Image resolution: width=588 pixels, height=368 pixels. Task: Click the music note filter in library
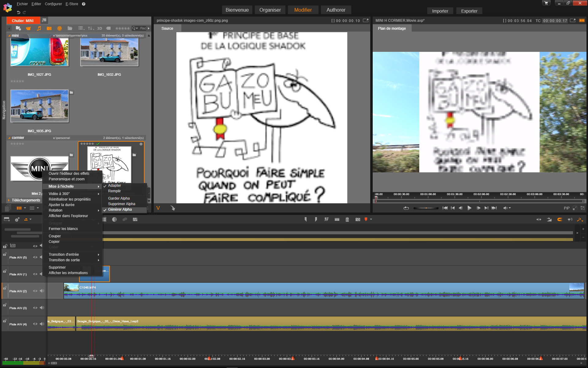click(x=39, y=28)
